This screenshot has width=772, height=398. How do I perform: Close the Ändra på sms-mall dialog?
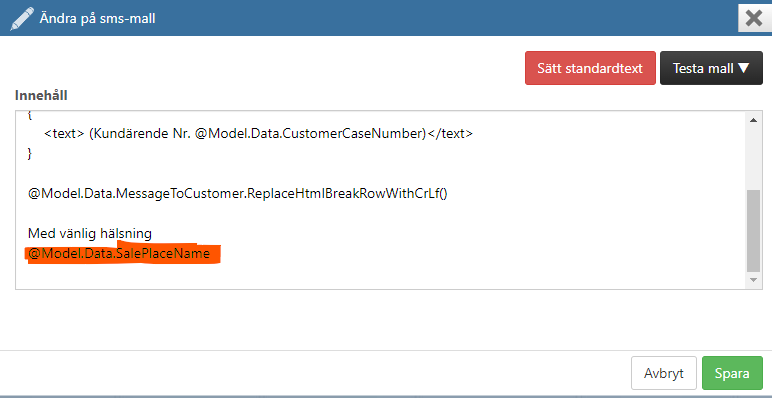click(x=754, y=18)
